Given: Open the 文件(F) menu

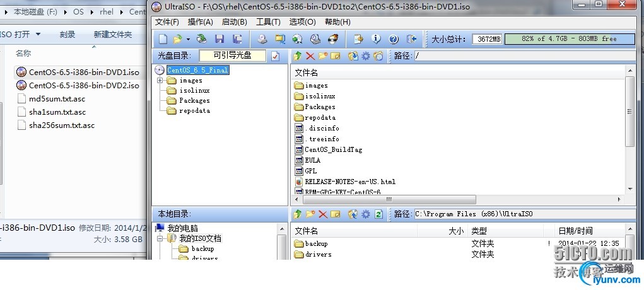Looking at the screenshot, I should click(167, 22).
